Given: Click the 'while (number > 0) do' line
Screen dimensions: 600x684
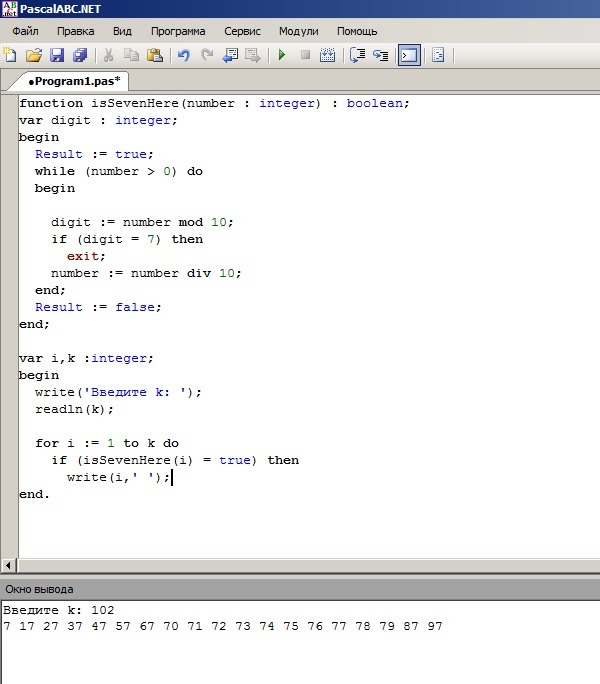Looking at the screenshot, I should pyautogui.click(x=119, y=171).
